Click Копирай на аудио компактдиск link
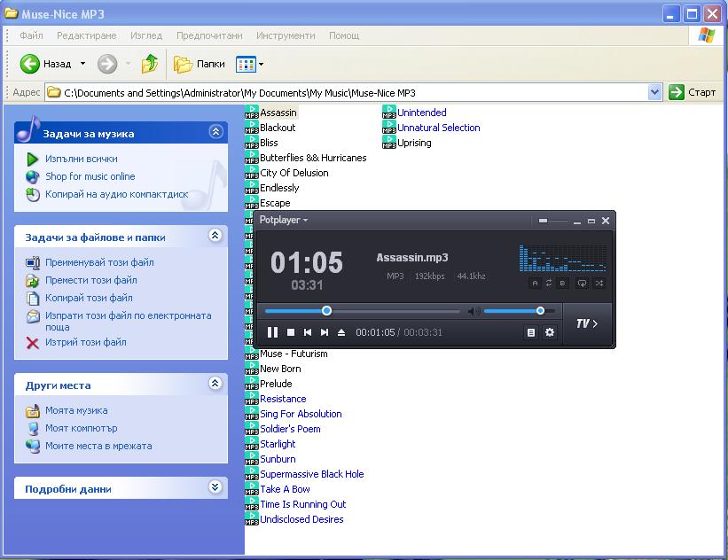The image size is (728, 560). point(116,194)
